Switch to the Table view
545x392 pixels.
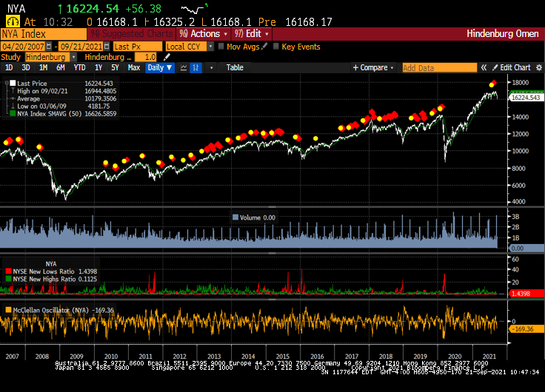[234, 67]
